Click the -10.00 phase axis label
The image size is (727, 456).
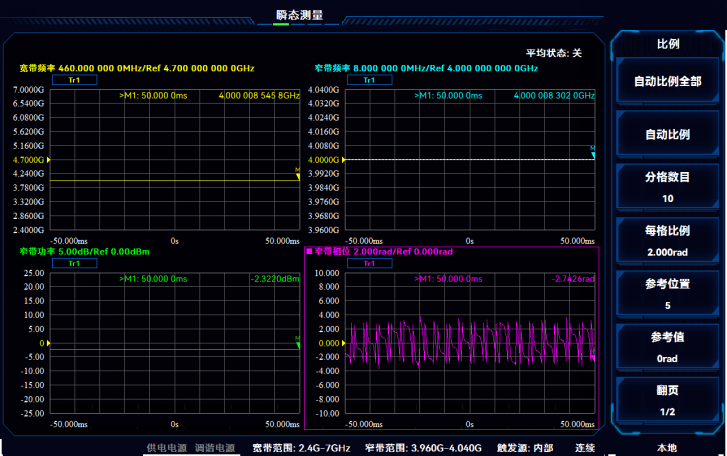[327, 413]
